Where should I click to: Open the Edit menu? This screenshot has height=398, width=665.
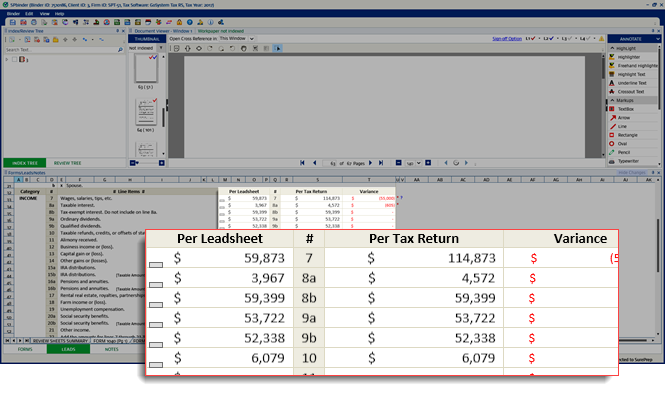[29, 14]
